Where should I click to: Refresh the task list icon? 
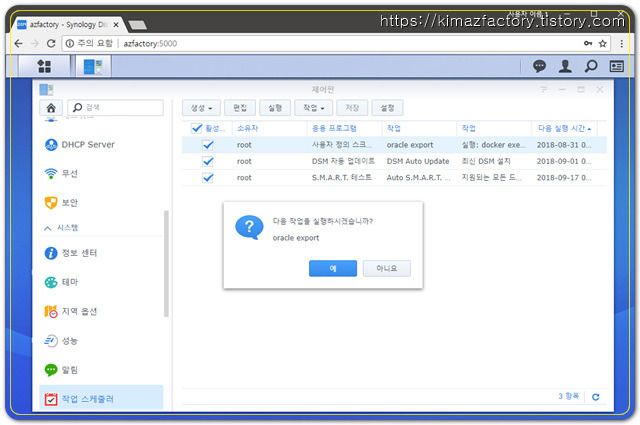tap(596, 397)
